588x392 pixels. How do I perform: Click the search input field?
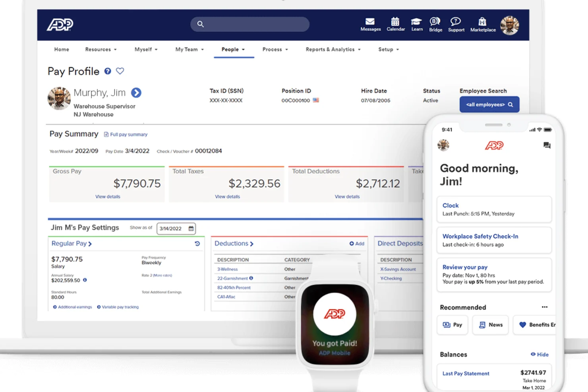pyautogui.click(x=250, y=24)
